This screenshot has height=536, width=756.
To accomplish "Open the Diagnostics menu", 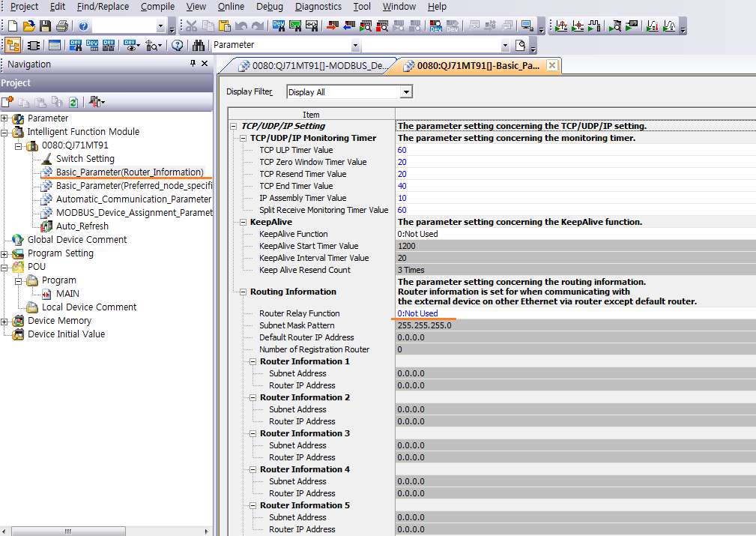I will (x=318, y=7).
